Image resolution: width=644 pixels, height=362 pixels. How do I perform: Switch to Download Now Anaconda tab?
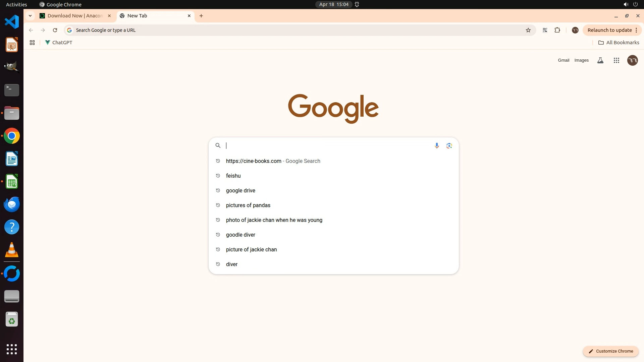(x=75, y=16)
